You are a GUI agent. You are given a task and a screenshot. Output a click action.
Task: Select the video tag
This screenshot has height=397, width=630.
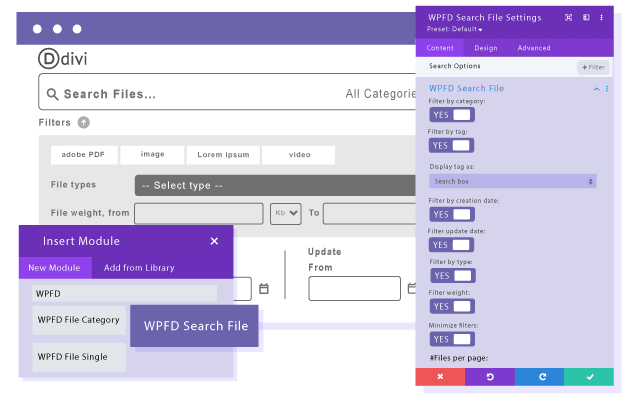click(299, 155)
